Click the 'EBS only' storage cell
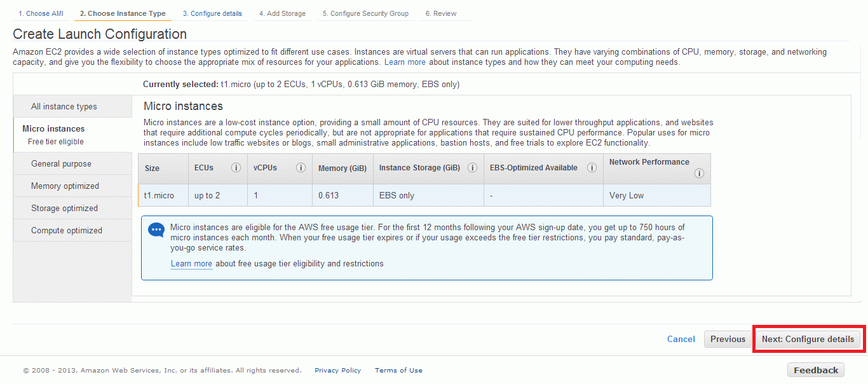Image resolution: width=868 pixels, height=384 pixels. (428, 195)
